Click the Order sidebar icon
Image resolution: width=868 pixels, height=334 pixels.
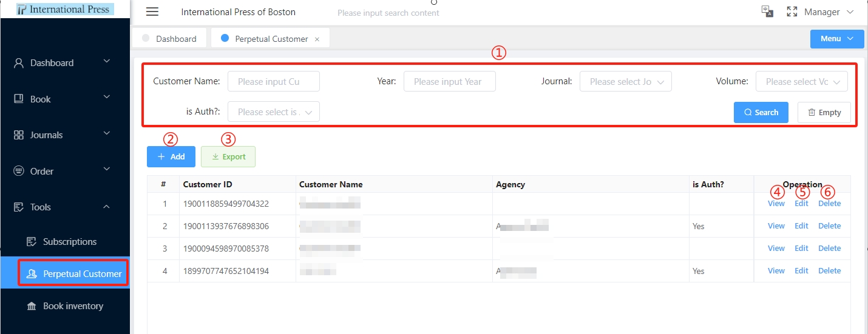point(19,171)
